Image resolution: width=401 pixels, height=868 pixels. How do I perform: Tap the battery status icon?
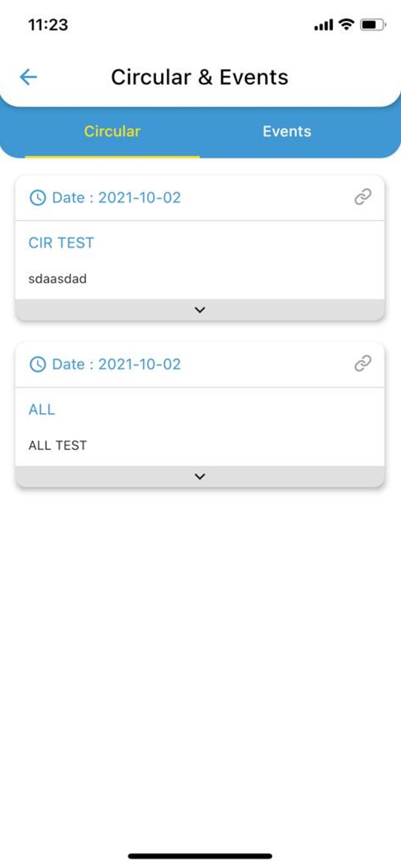[373, 25]
